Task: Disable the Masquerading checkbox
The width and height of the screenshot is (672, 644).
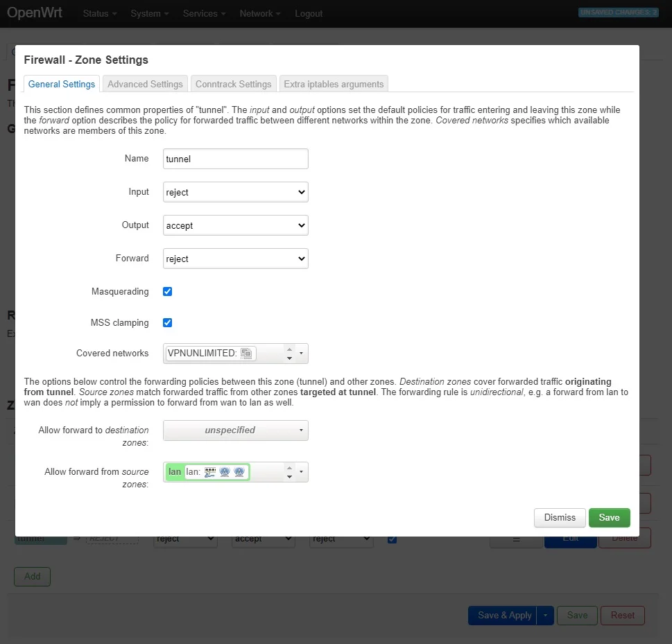Action: [167, 292]
